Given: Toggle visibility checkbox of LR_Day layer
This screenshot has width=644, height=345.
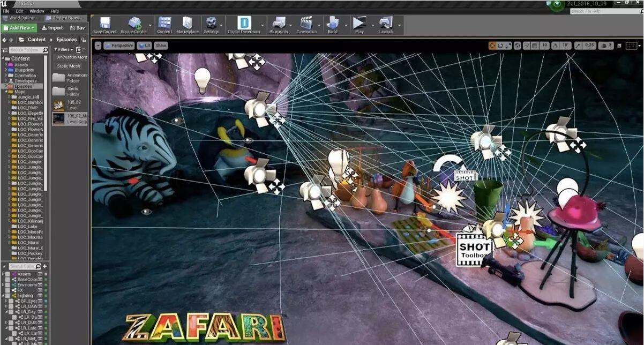Looking at the screenshot, I should pyautogui.click(x=11, y=311).
